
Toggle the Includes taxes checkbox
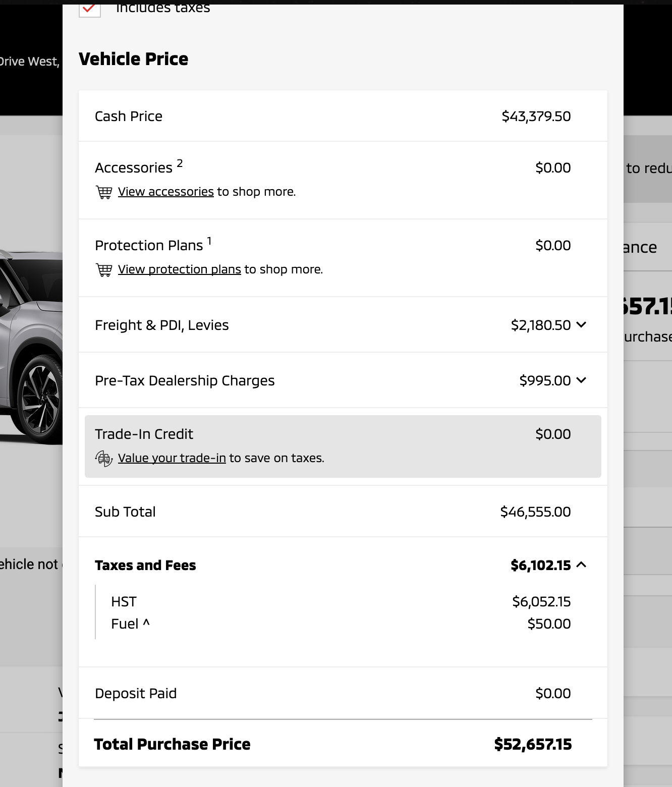[x=90, y=9]
